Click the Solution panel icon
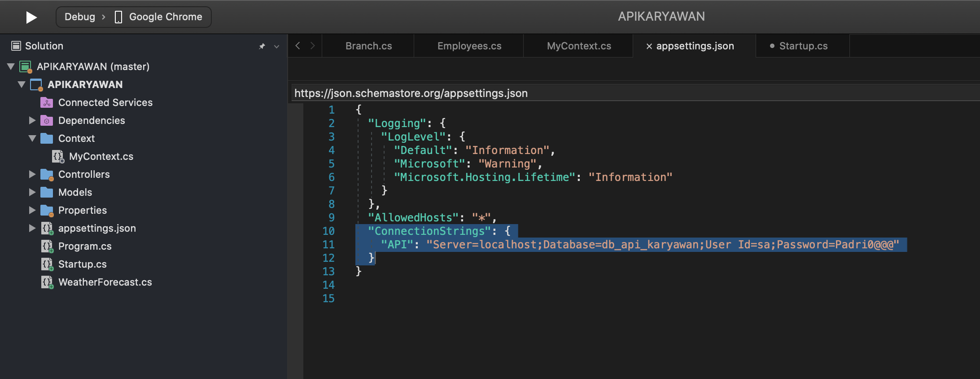This screenshot has width=980, height=379. (16, 46)
